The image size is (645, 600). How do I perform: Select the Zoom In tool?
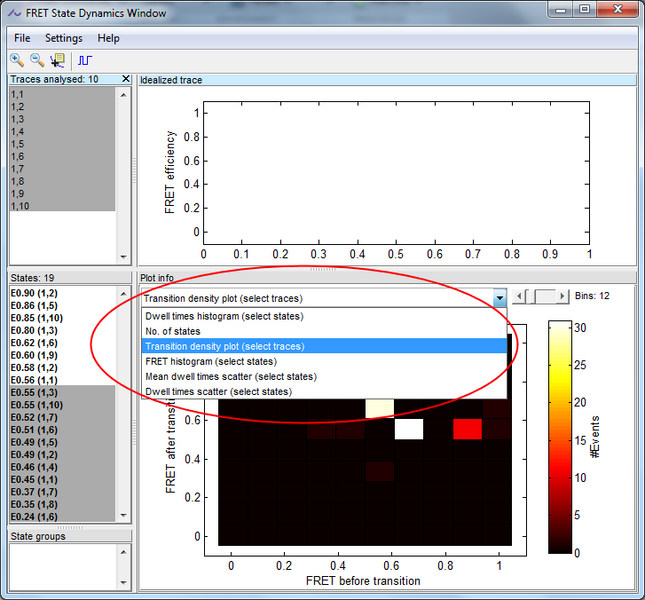[x=17, y=60]
